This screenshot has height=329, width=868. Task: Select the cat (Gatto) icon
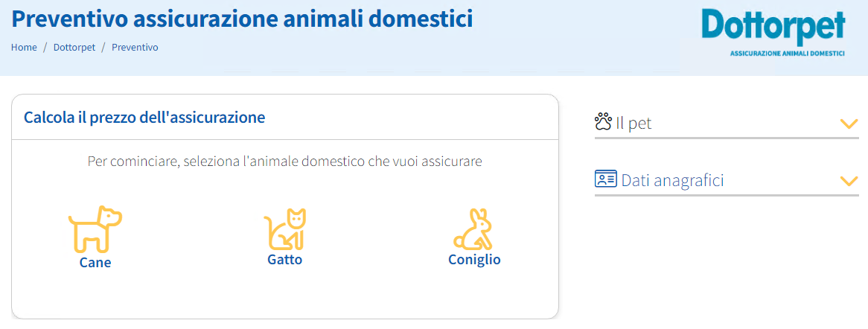[x=285, y=229]
